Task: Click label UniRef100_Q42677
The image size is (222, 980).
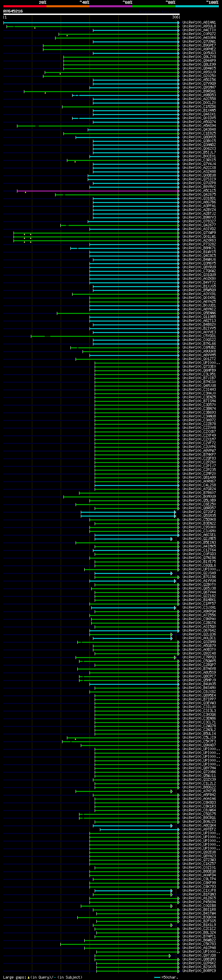Action: pyautogui.click(x=199, y=225)
